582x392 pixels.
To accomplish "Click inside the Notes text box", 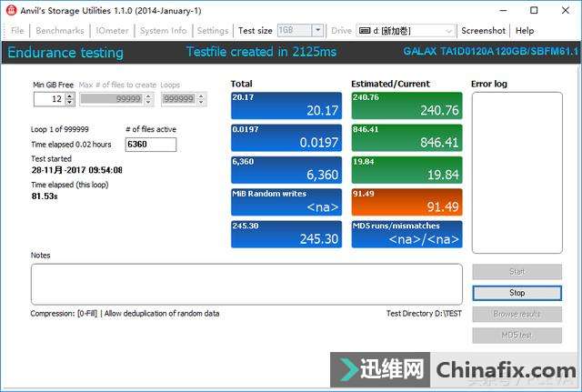I will pos(246,284).
